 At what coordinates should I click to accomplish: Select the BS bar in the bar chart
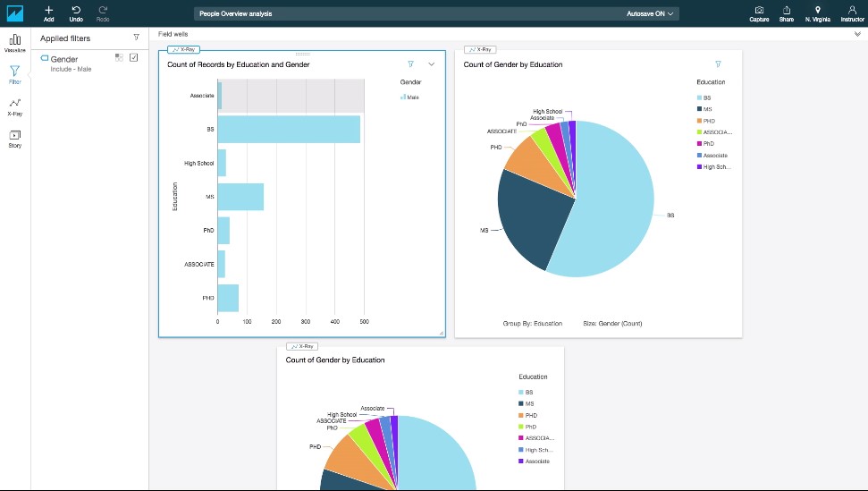click(289, 129)
